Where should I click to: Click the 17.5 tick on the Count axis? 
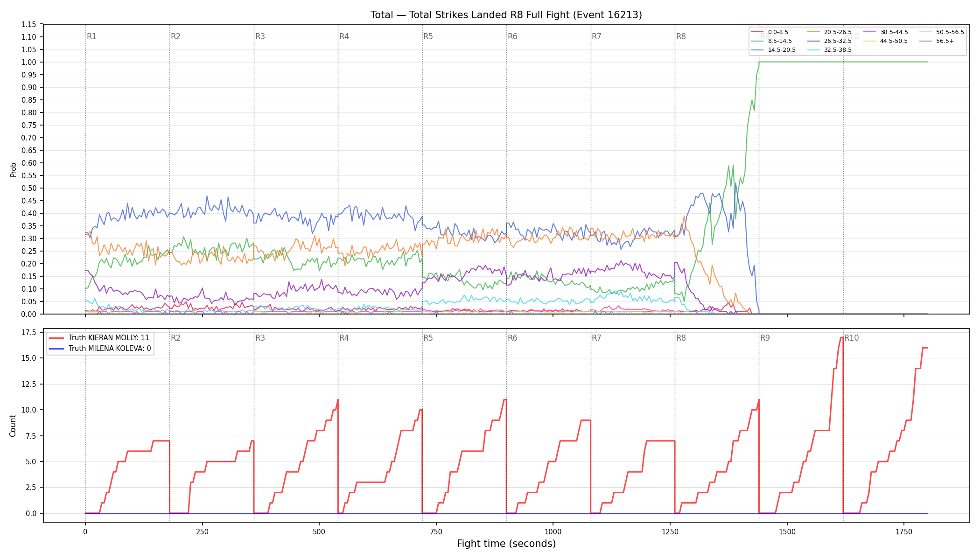pyautogui.click(x=29, y=332)
